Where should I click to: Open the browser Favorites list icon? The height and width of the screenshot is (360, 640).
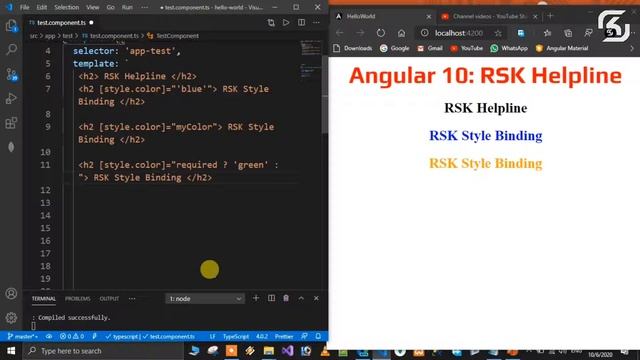[x=547, y=33]
